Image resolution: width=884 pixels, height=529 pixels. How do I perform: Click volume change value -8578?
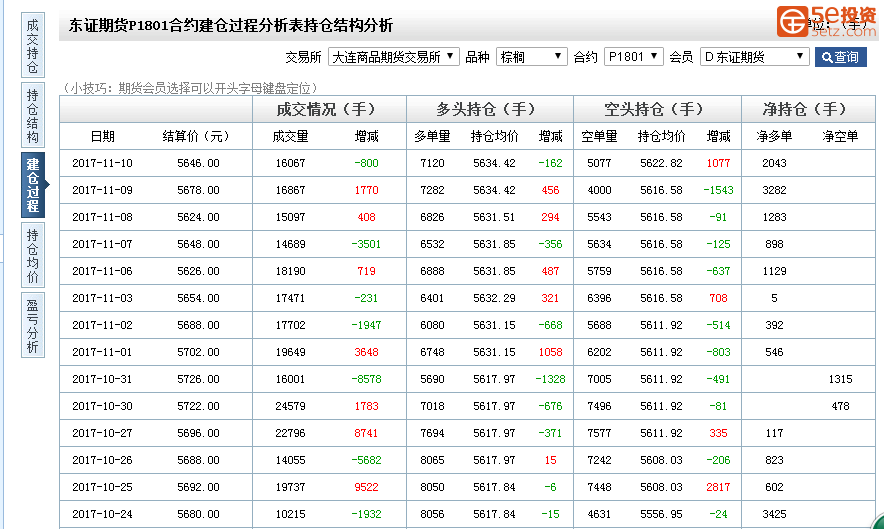click(366, 379)
